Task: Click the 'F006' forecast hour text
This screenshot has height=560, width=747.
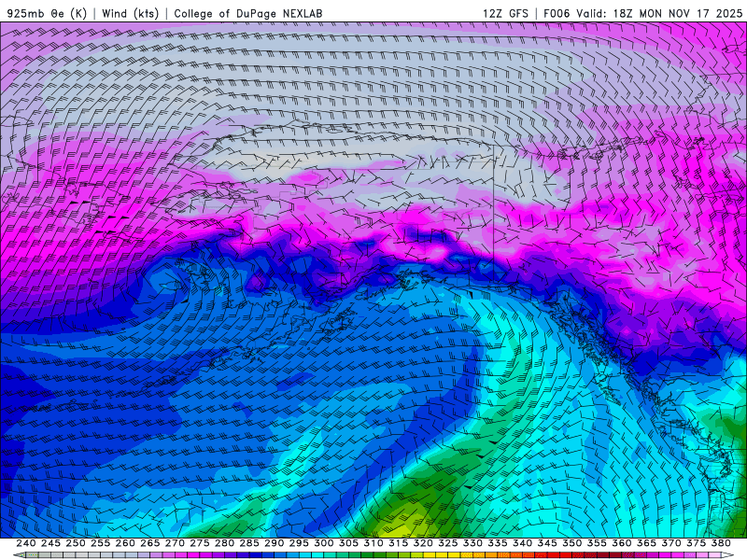Action: (557, 13)
